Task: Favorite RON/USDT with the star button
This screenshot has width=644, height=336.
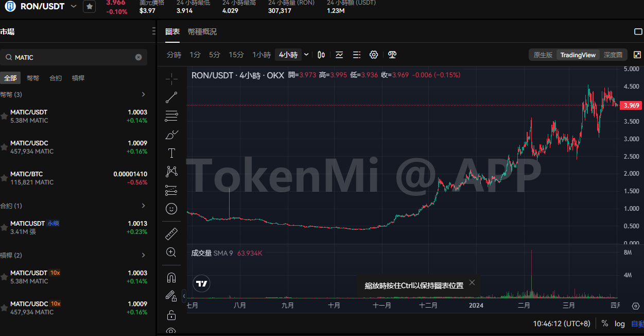Action: (90, 7)
